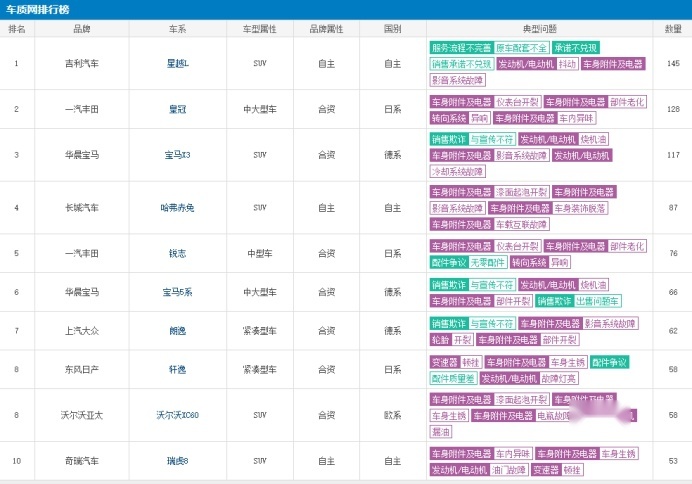This screenshot has width=692, height=484.
Task: Click the 品牌属性 column header
Action: coord(326,29)
